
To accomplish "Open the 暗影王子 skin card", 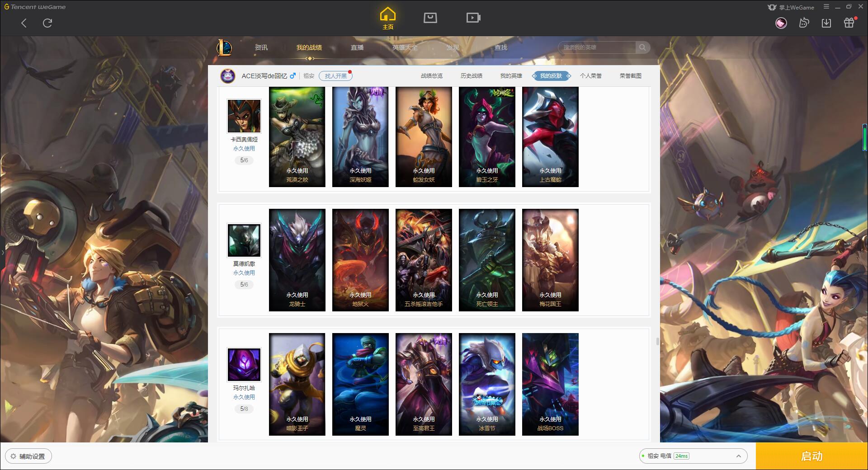I will pyautogui.click(x=297, y=384).
